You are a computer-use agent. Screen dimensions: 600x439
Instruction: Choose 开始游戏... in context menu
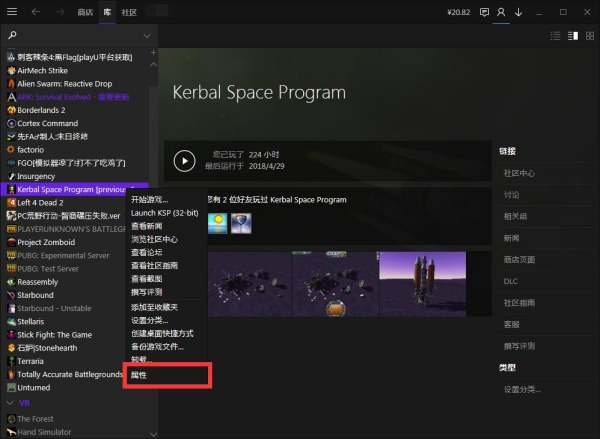point(149,199)
